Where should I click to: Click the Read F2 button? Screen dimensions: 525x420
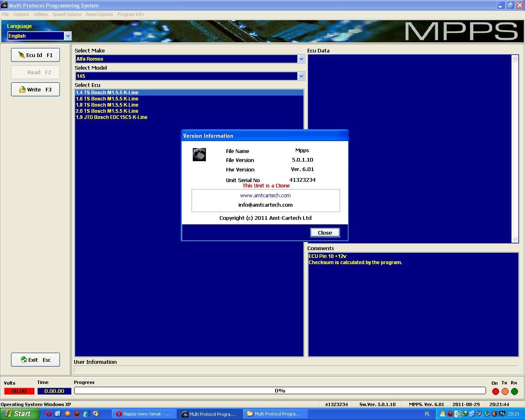[35, 72]
